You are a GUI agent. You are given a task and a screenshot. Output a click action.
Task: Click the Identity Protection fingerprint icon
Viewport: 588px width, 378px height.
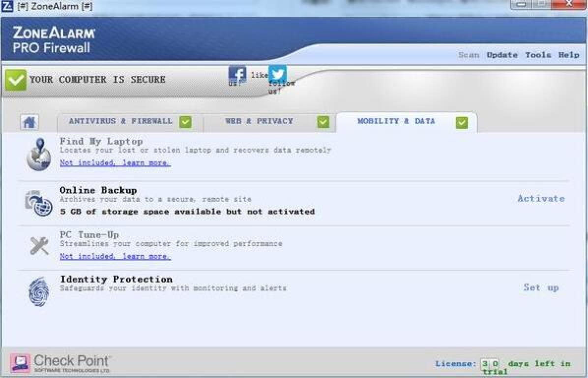click(x=39, y=292)
